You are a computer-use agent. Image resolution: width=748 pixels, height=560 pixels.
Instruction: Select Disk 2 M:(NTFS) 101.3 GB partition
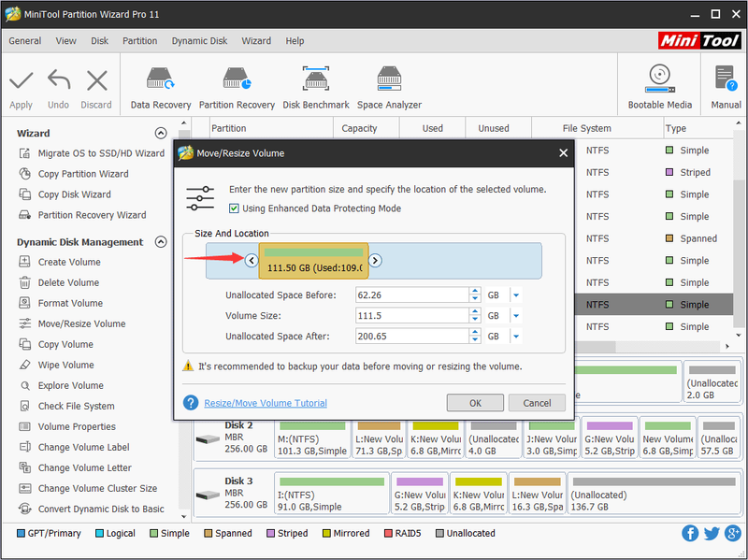pyautogui.click(x=313, y=438)
